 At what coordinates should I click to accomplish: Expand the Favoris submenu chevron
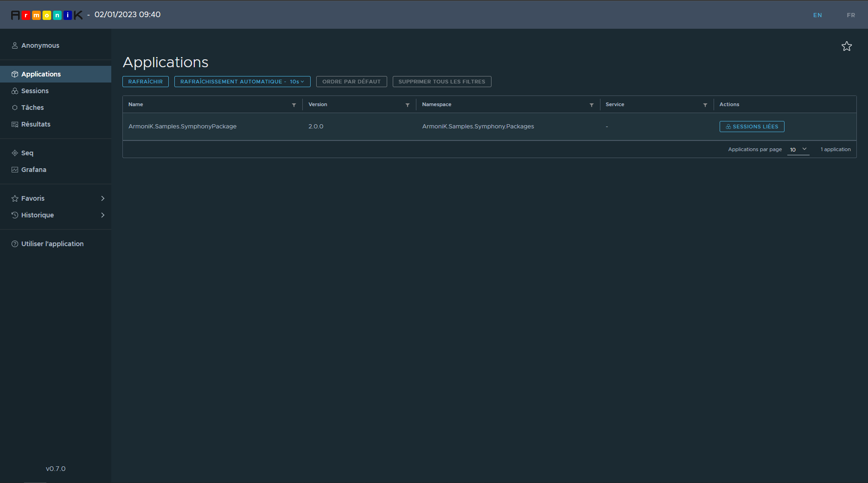tap(103, 198)
